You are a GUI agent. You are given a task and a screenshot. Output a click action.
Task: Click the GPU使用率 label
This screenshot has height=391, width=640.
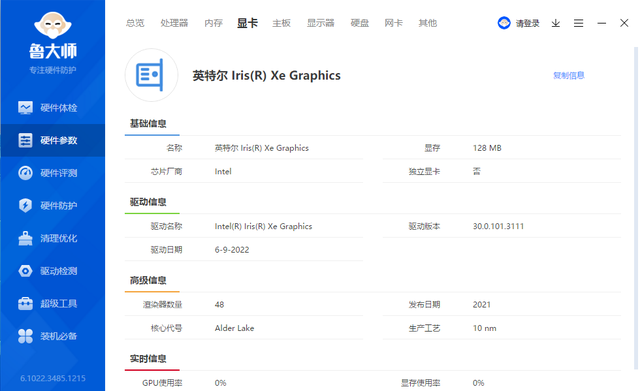click(x=162, y=383)
